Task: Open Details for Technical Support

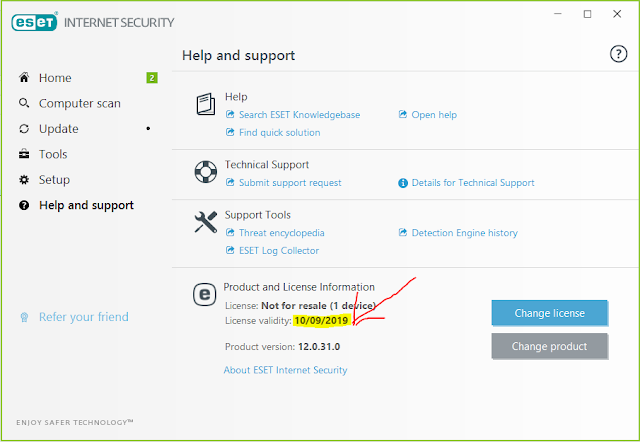Action: (x=473, y=183)
